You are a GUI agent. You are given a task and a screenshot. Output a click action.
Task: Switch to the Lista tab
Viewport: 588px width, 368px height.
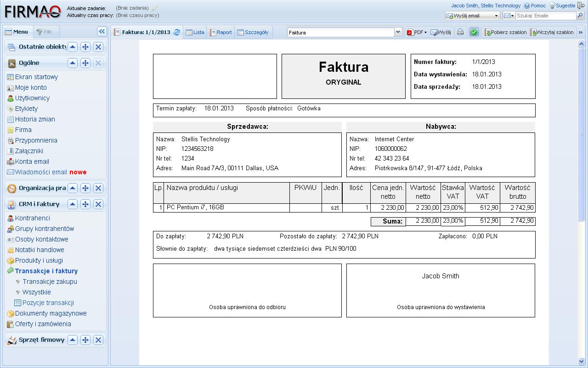tap(195, 32)
